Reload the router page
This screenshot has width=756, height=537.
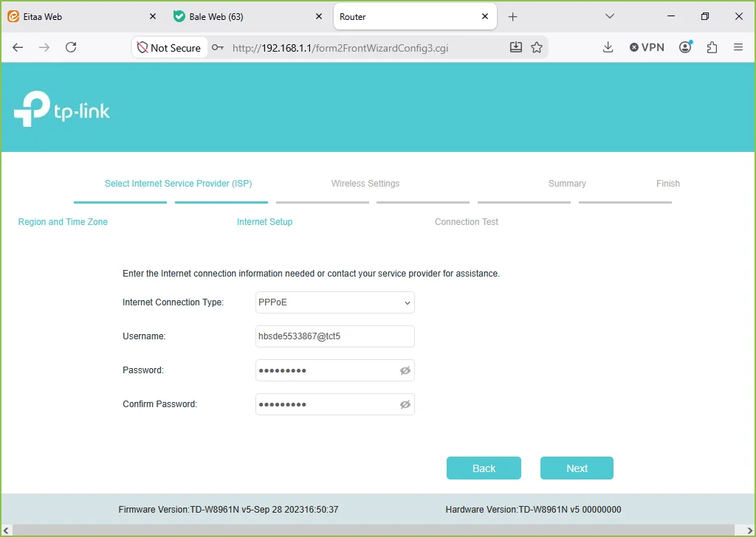coord(71,47)
